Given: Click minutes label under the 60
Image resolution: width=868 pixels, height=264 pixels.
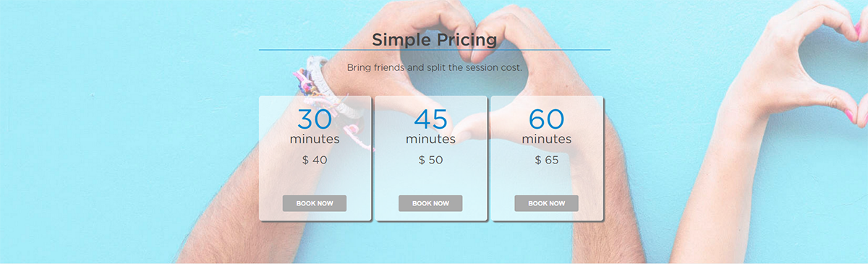Looking at the screenshot, I should pos(546,139).
